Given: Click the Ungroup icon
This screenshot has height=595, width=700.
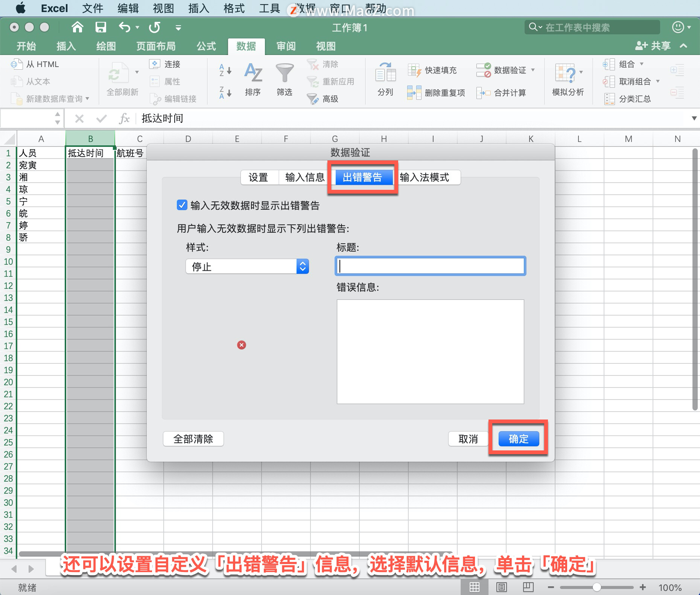Looking at the screenshot, I should point(609,82).
